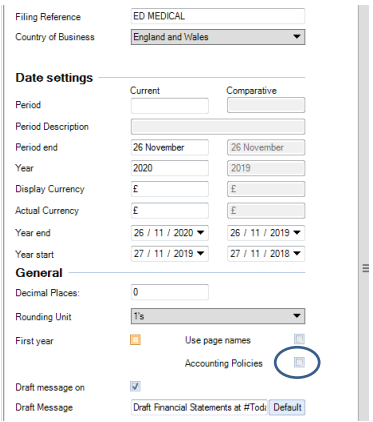Viewport: 373px width, 422px height.
Task: Click the Comparative Display Currency field
Action: click(x=266, y=189)
